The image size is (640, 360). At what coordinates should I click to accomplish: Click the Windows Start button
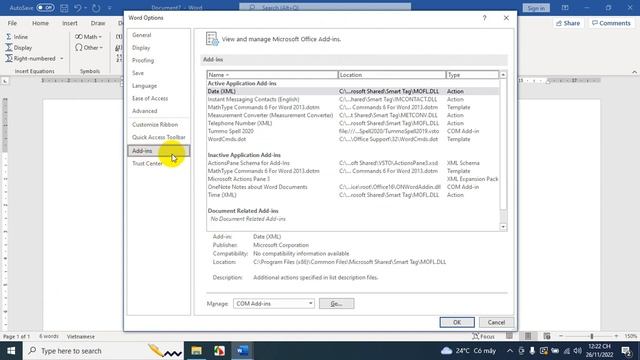pos(11,351)
